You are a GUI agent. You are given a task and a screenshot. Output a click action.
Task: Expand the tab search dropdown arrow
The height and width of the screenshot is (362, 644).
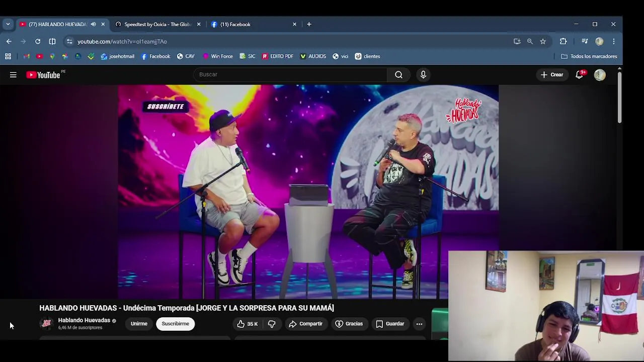point(8,24)
